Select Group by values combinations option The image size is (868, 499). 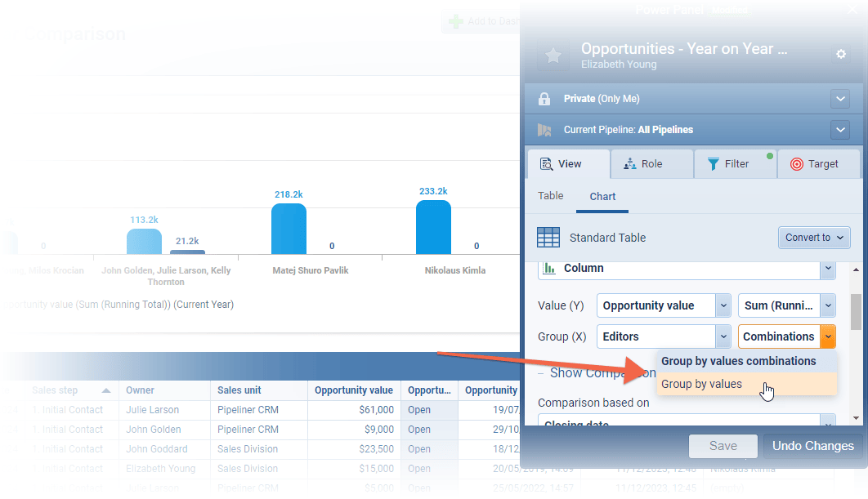[x=738, y=361]
